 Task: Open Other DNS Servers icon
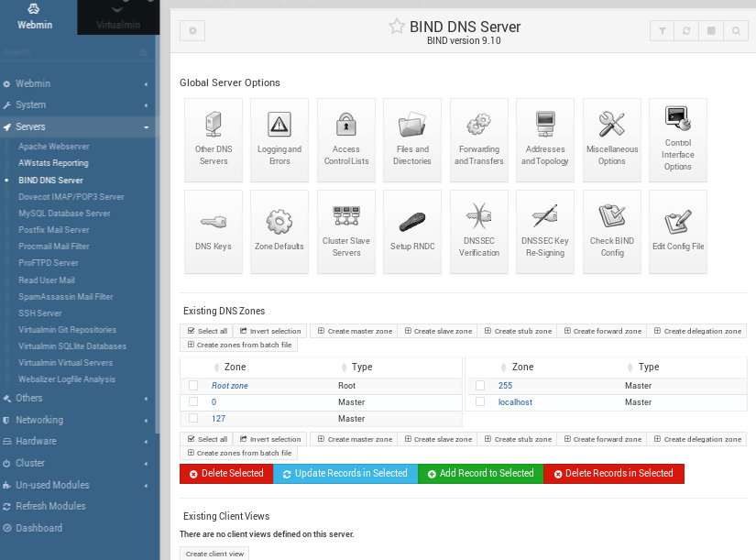[213, 134]
